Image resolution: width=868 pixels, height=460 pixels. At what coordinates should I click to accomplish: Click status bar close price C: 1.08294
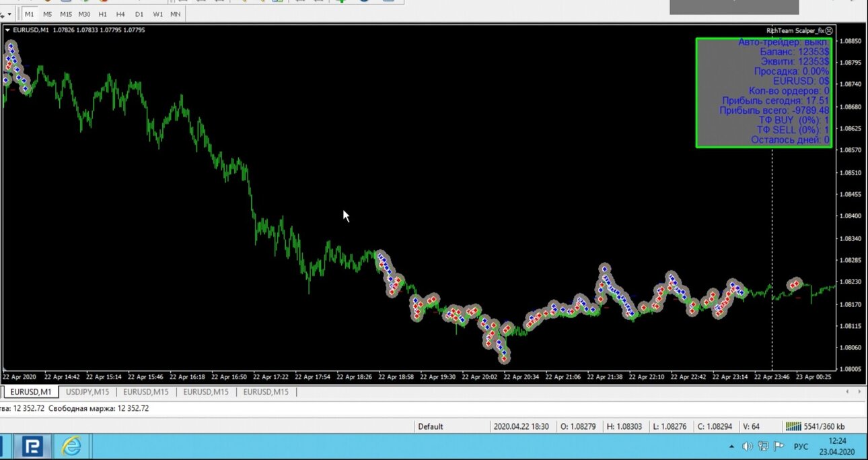[714, 426]
